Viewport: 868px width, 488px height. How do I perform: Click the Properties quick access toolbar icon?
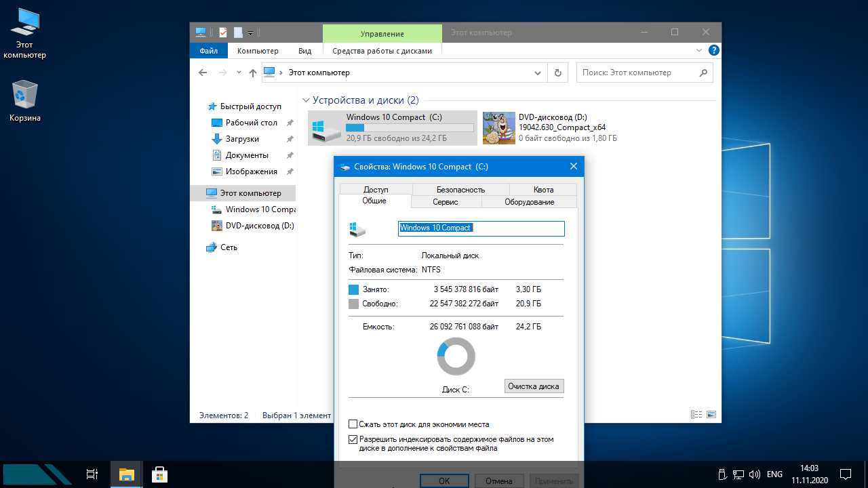tap(222, 32)
